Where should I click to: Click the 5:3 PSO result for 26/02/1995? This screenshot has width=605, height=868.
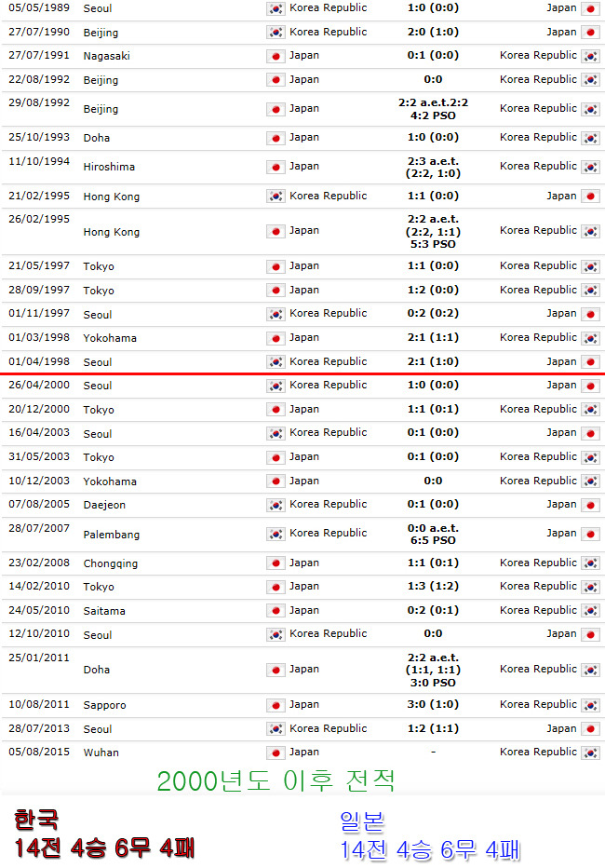click(433, 244)
